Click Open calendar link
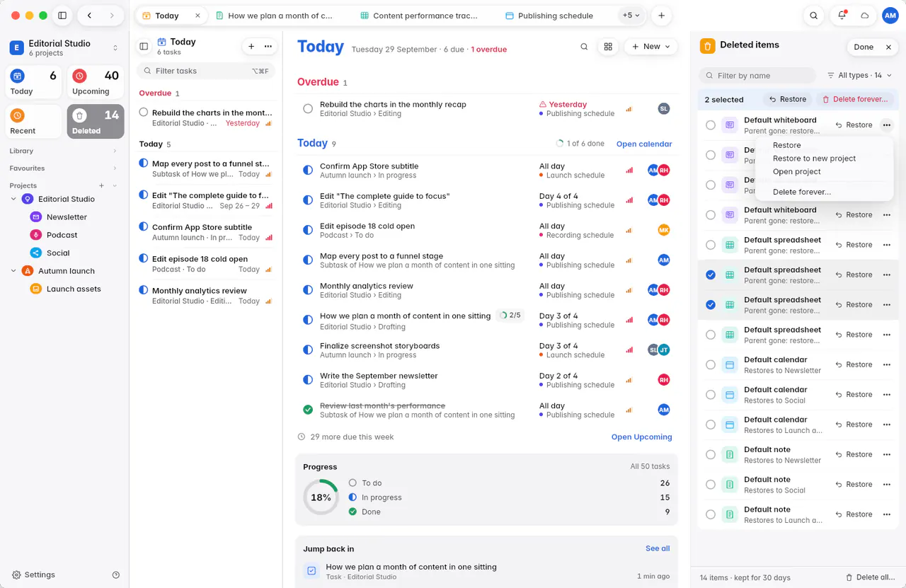The width and height of the screenshot is (906, 588). 644,144
